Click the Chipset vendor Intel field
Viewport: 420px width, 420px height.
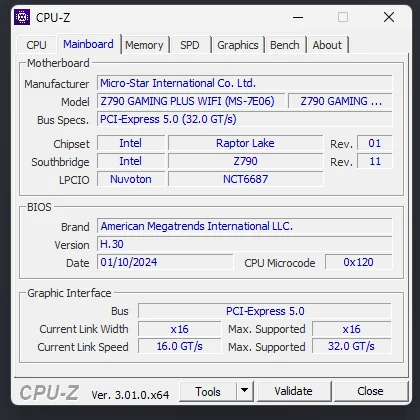coord(131,143)
